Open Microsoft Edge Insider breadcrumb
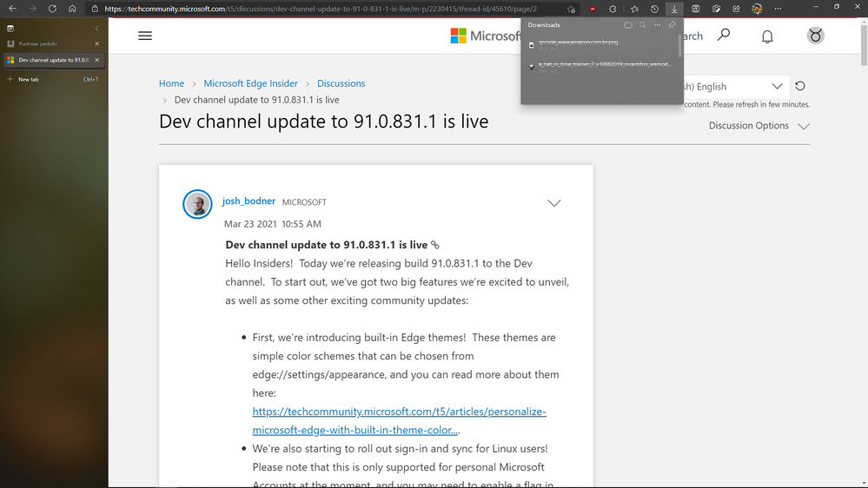 [251, 83]
